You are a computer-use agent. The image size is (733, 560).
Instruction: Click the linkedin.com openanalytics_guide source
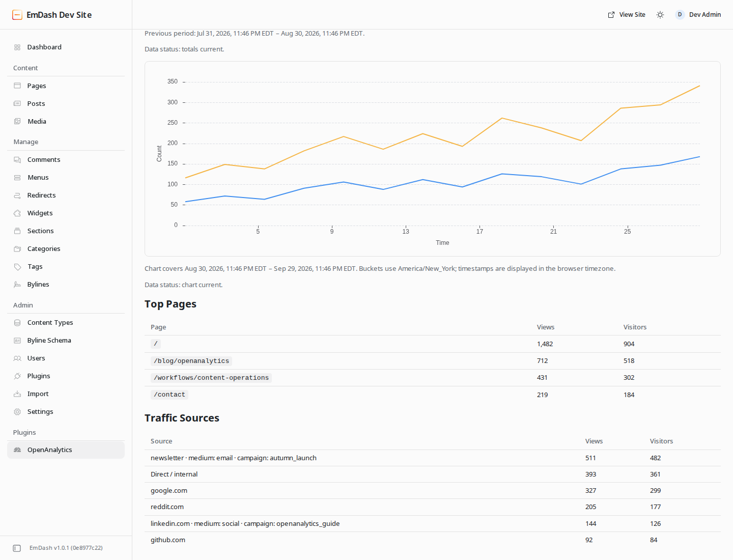tap(245, 524)
